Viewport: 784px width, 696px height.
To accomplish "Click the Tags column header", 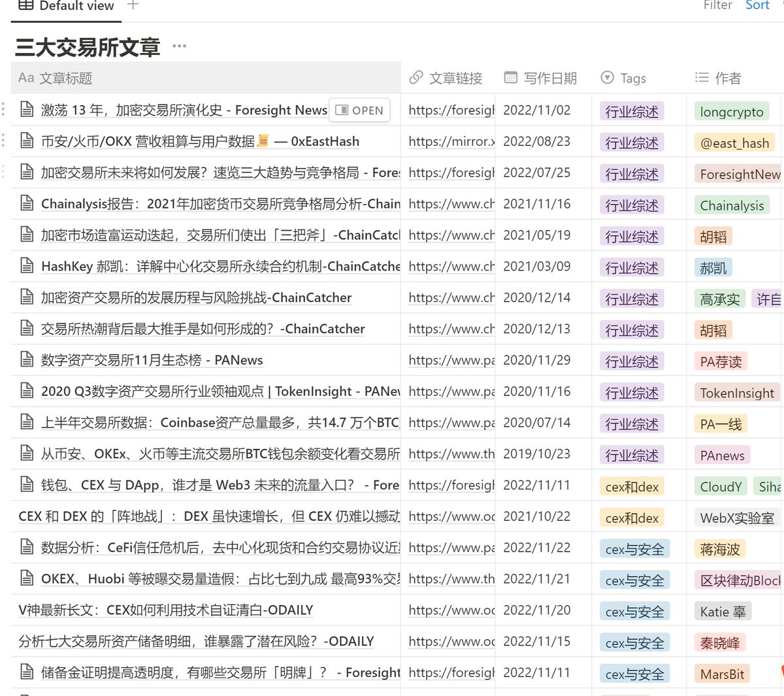I will [639, 78].
